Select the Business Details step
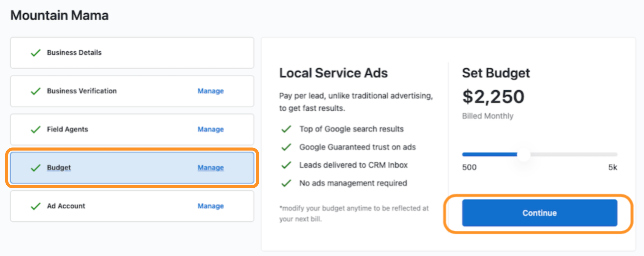644x256 pixels. click(x=132, y=53)
